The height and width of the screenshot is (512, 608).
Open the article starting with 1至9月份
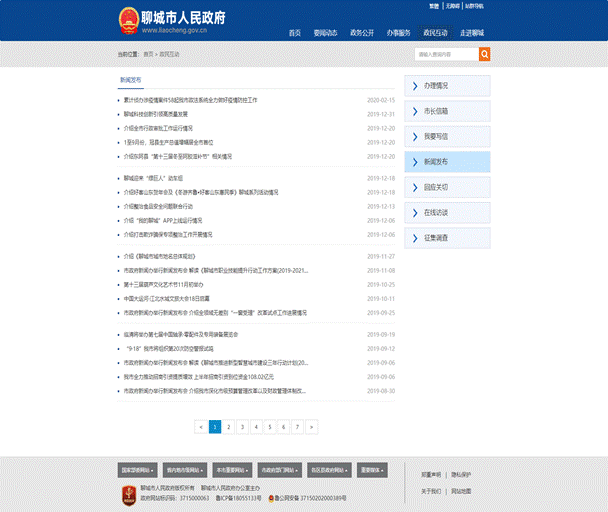(168, 142)
